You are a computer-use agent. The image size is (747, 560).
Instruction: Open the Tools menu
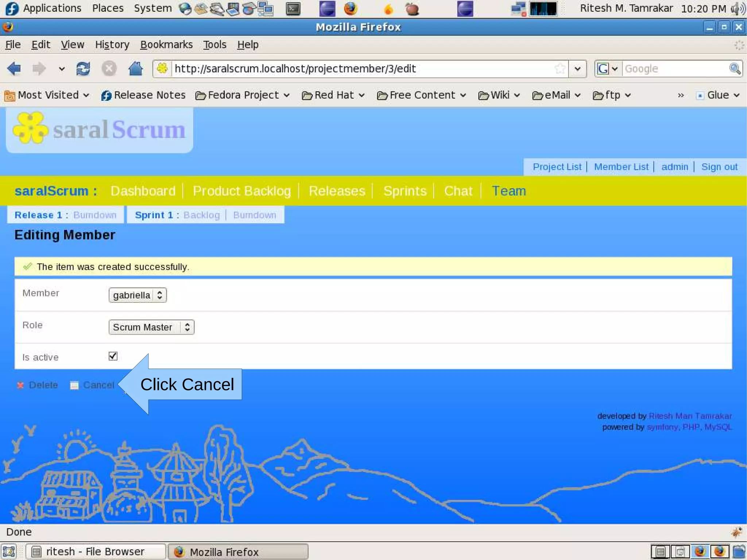[214, 45]
